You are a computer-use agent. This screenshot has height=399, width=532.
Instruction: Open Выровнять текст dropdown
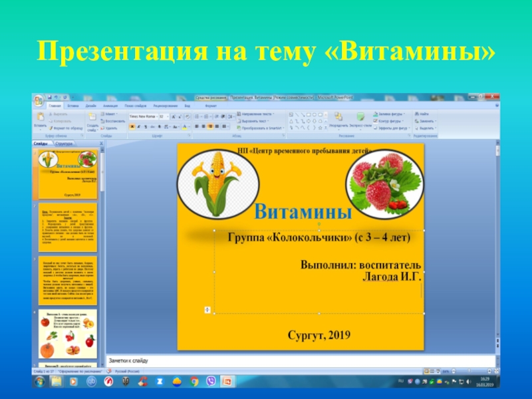click(253, 121)
